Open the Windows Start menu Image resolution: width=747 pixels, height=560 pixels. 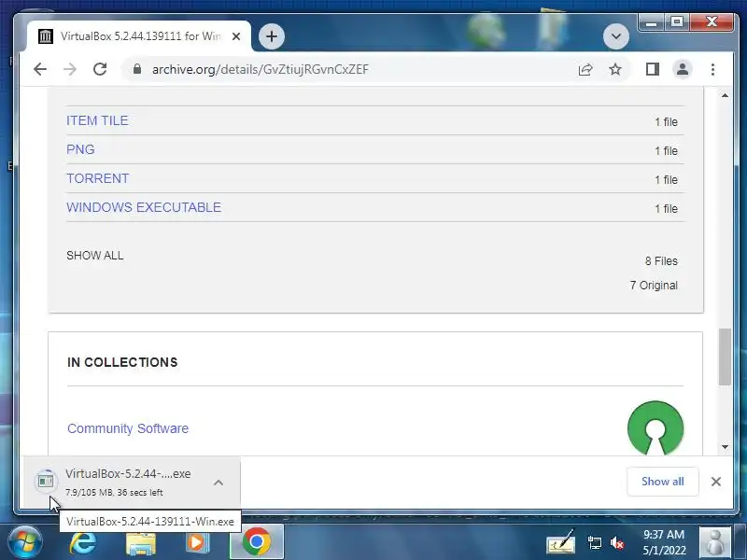click(x=24, y=542)
